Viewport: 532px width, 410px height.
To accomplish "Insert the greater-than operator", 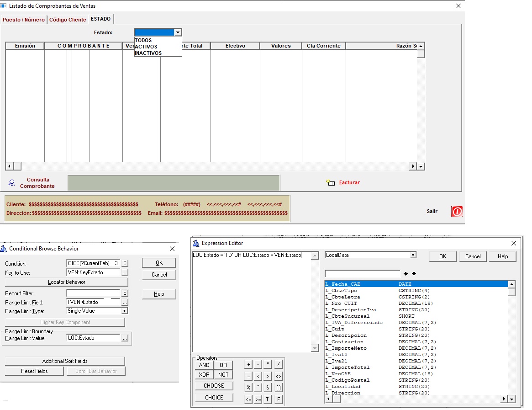I will point(268,376).
